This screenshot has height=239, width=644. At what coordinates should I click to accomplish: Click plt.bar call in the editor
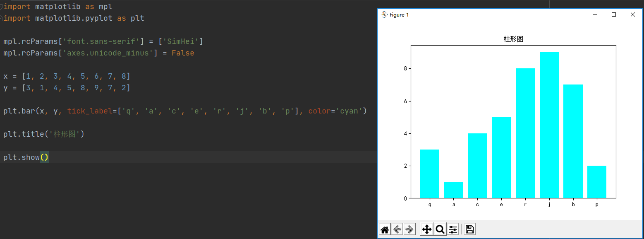(19, 111)
